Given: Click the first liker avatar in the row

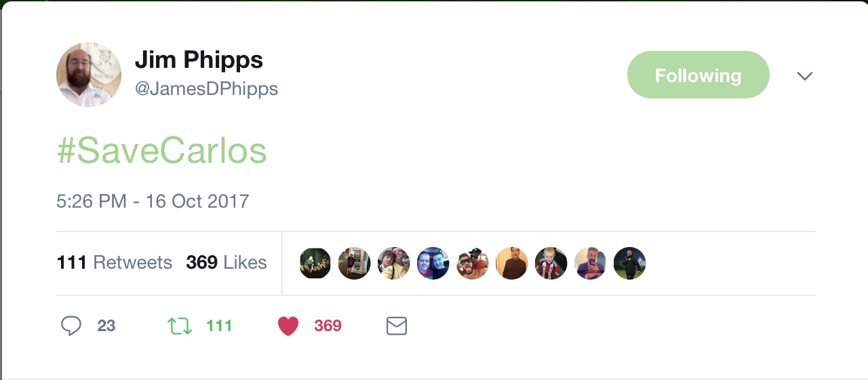Looking at the screenshot, I should 315,263.
